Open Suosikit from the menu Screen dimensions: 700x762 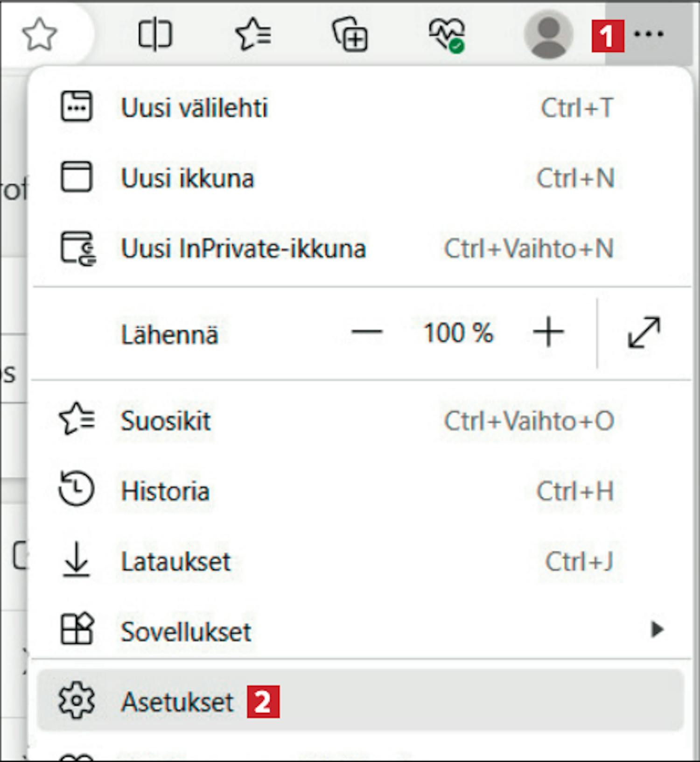click(x=166, y=421)
